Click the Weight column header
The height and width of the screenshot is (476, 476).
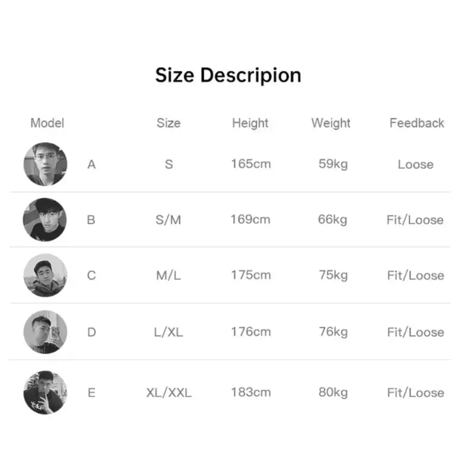[x=331, y=124]
